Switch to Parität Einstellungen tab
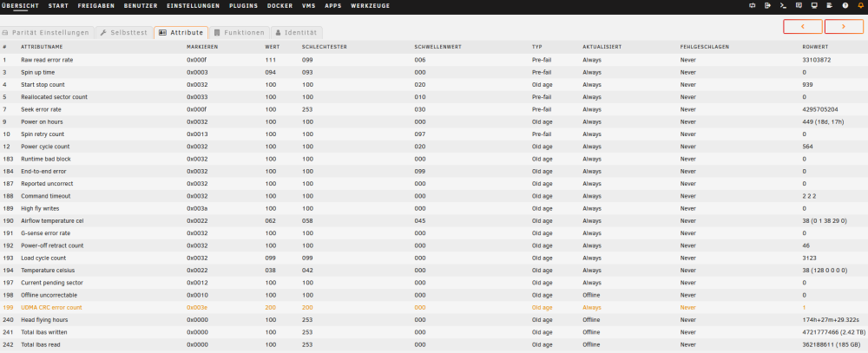The width and height of the screenshot is (868, 353). 47,33
